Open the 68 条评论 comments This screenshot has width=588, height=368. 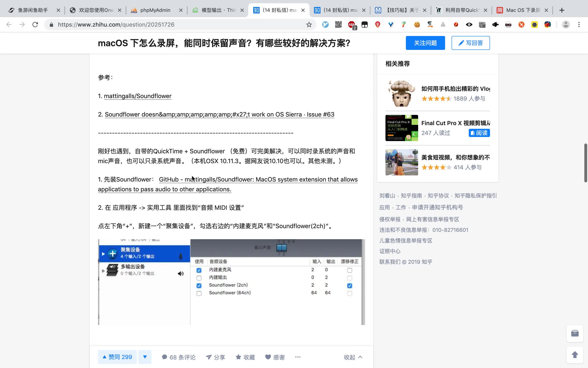179,357
